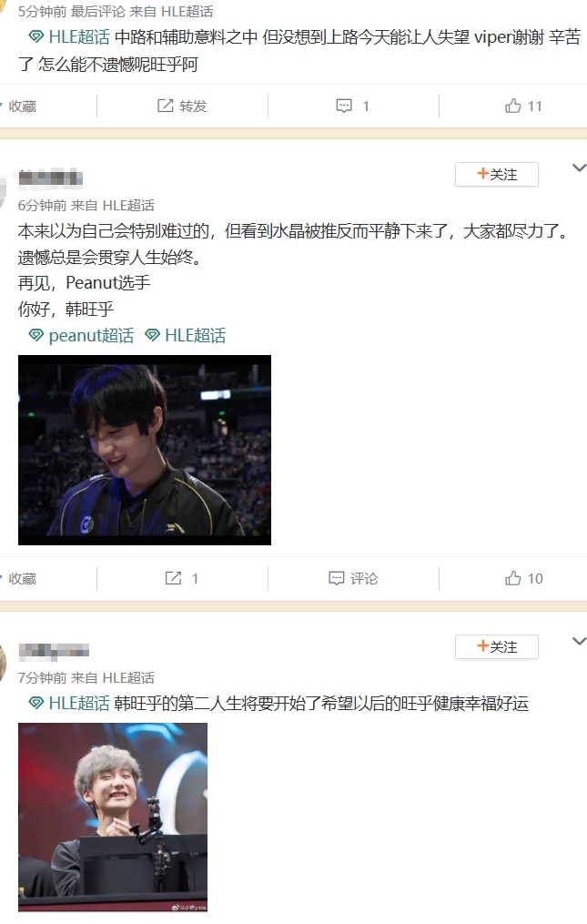Open the HLE超话 source link beside 6分钟前
Viewport: 587px width, 924px height.
(x=128, y=206)
